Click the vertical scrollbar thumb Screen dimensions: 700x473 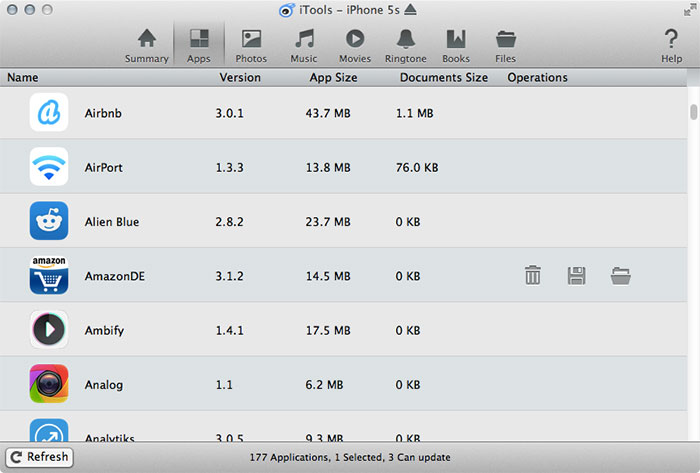pyautogui.click(x=693, y=112)
